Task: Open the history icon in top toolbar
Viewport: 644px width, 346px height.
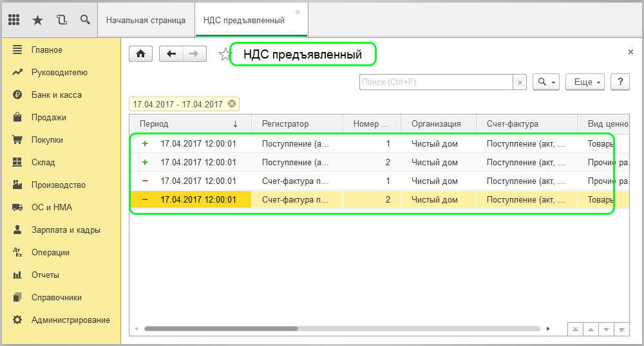Action: tap(61, 20)
